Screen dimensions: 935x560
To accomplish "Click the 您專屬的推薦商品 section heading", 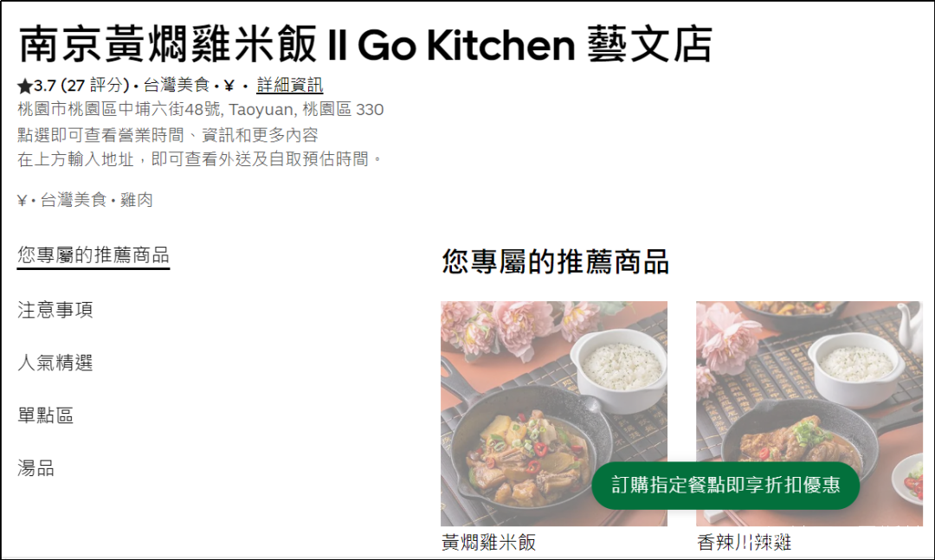I will [x=555, y=261].
